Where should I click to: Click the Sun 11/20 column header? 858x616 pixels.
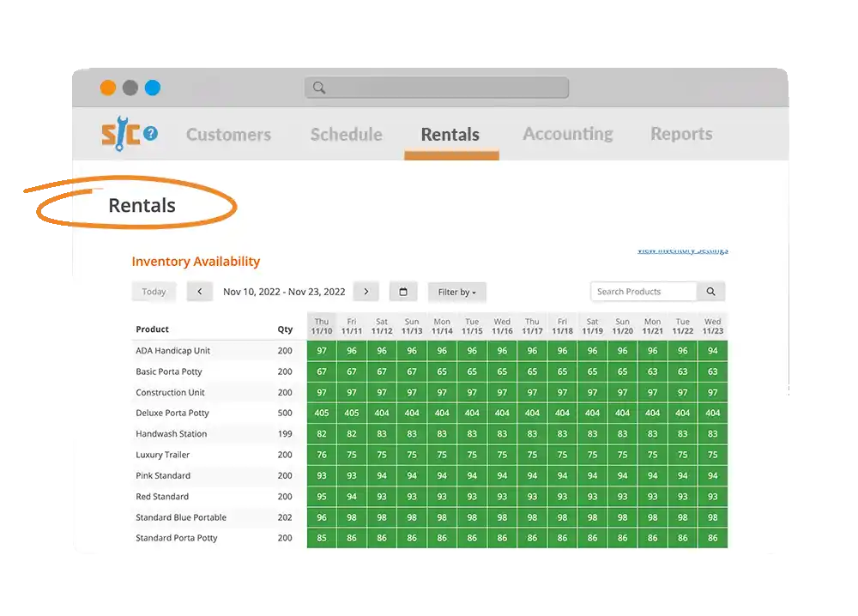click(623, 326)
